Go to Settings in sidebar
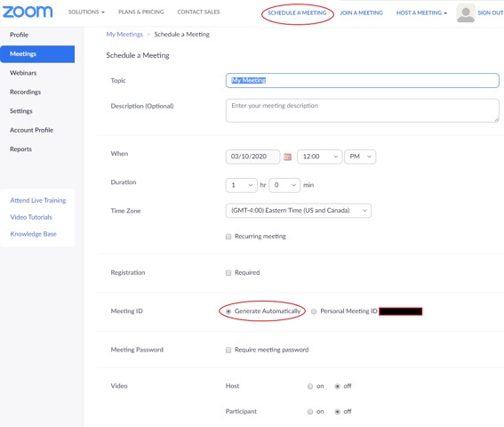504x427 pixels. pos(21,111)
